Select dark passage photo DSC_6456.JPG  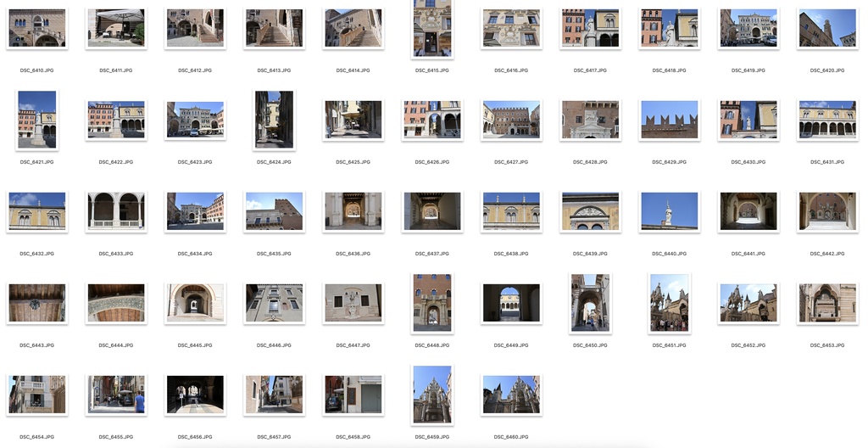pyautogui.click(x=195, y=395)
